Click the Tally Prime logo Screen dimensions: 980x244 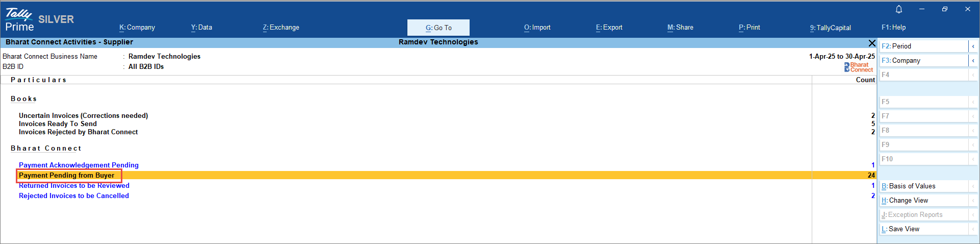tap(19, 20)
